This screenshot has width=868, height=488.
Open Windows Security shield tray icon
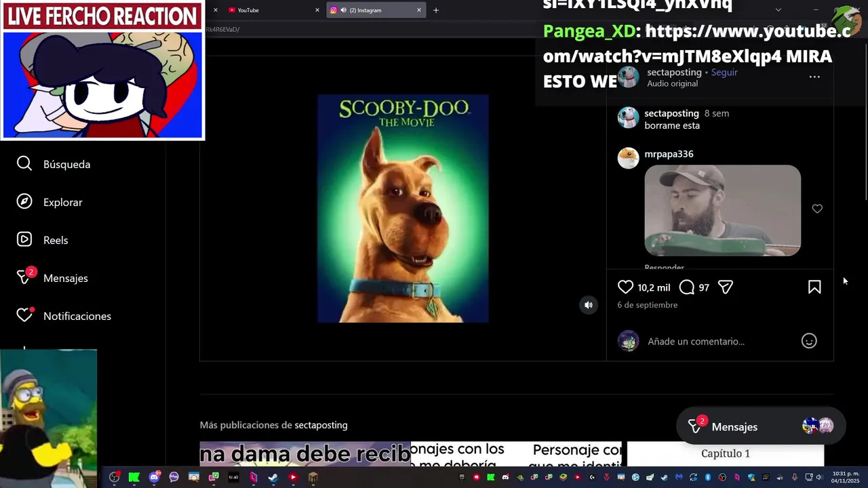click(x=751, y=477)
